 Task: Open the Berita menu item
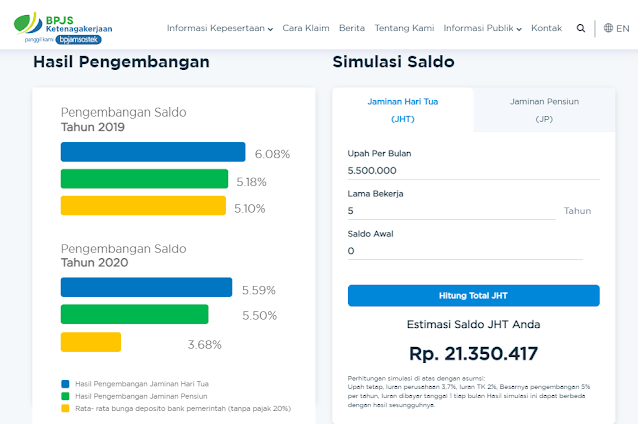pyautogui.click(x=352, y=28)
